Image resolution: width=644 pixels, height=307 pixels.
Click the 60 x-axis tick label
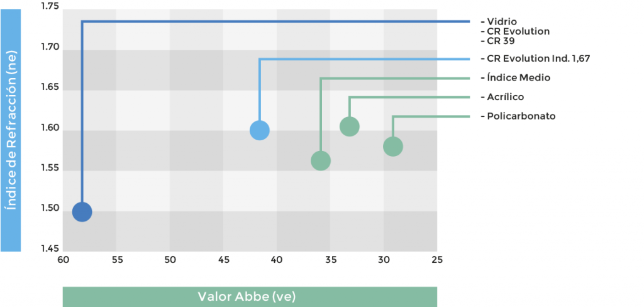63,259
